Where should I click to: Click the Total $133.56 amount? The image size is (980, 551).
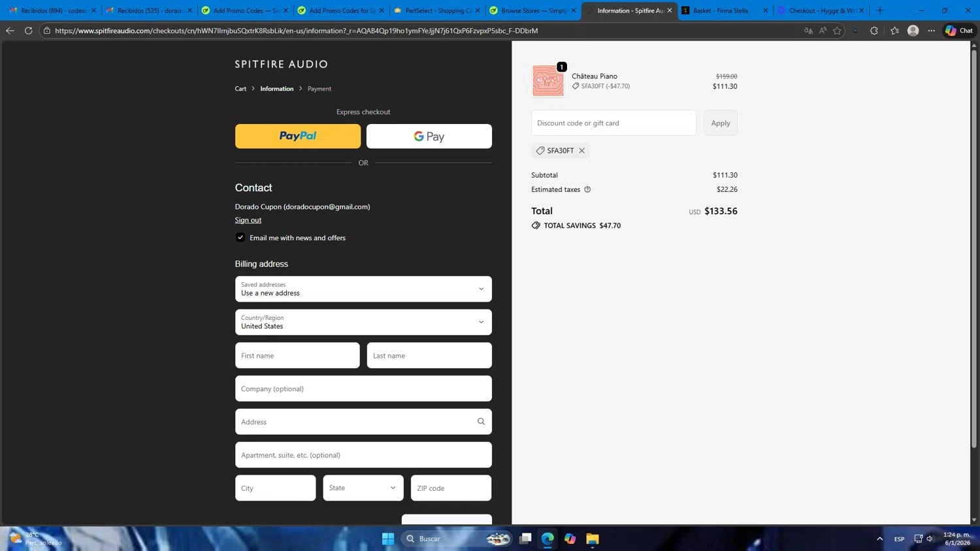pyautogui.click(x=721, y=211)
